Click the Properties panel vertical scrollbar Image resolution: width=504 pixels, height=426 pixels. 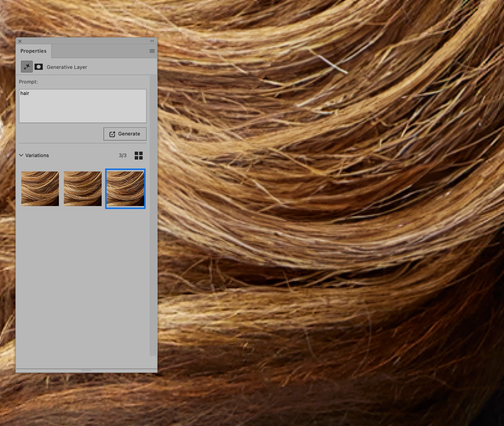[x=153, y=215]
